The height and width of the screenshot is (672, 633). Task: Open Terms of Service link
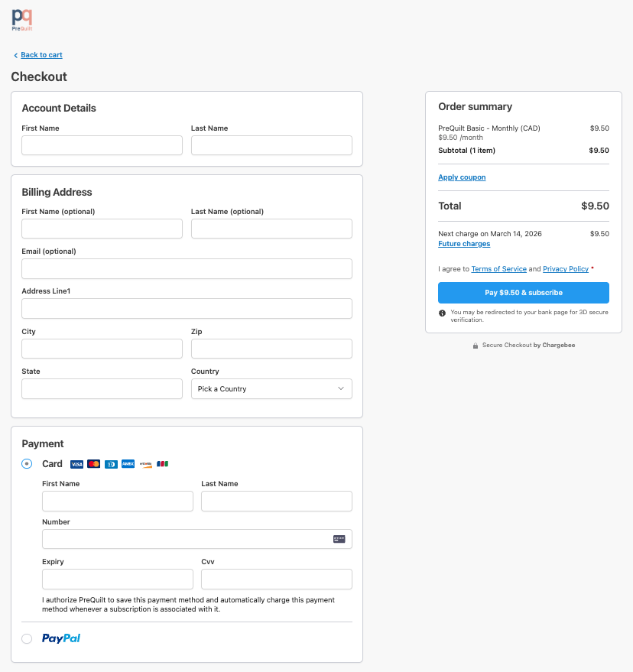coord(498,269)
